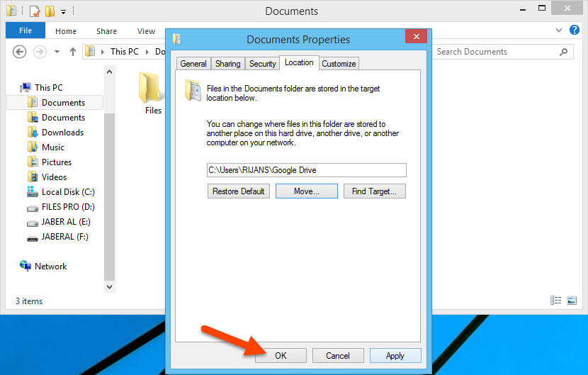This screenshot has height=375, width=588.
Task: Click the magnifier icon in Search Documents
Action: [564, 52]
